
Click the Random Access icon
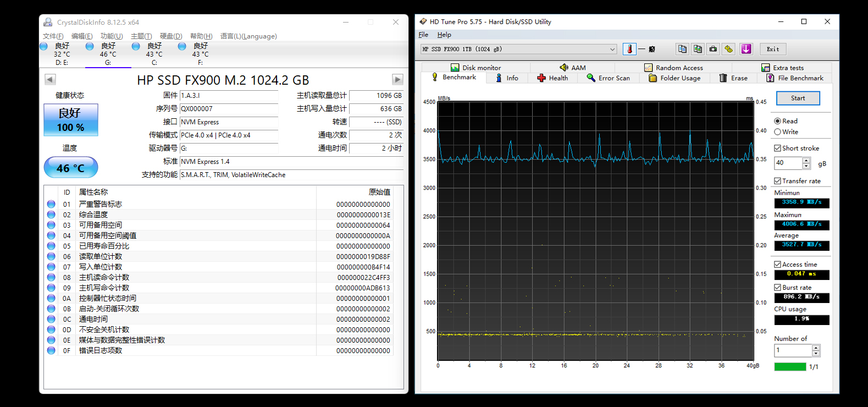click(x=648, y=68)
